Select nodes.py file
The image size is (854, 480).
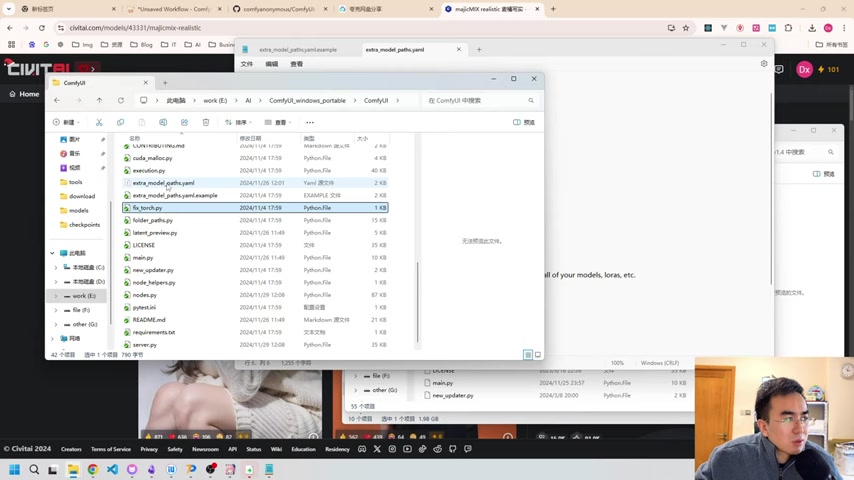pyautogui.click(x=255, y=295)
